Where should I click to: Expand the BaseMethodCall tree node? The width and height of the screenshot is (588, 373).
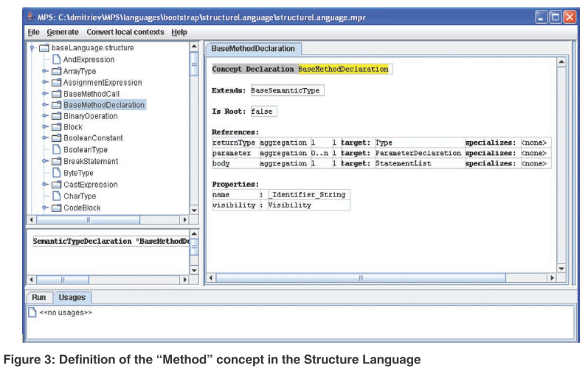pyautogui.click(x=45, y=93)
